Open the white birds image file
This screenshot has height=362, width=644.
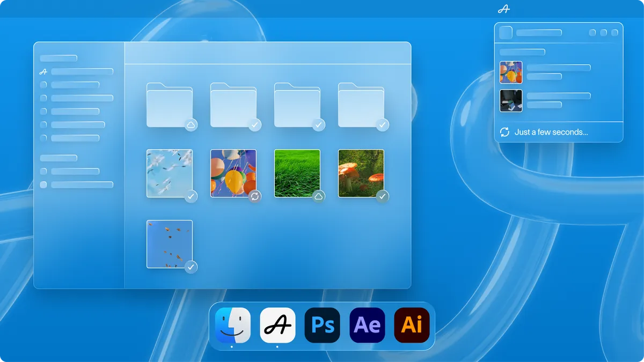coord(170,173)
